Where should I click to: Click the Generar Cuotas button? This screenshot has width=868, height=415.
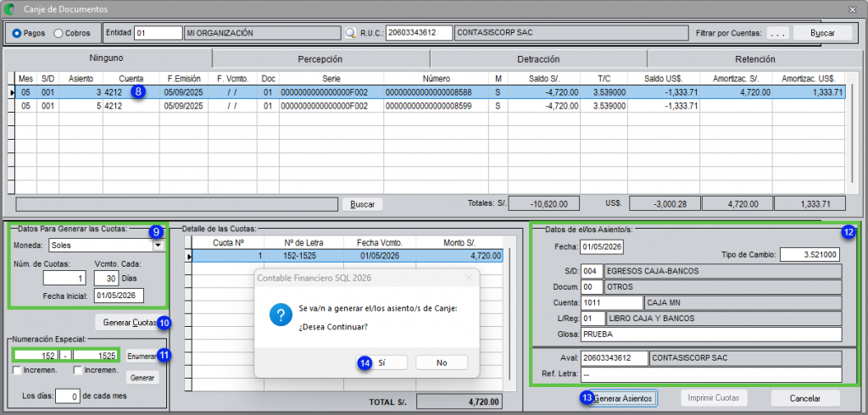click(130, 322)
